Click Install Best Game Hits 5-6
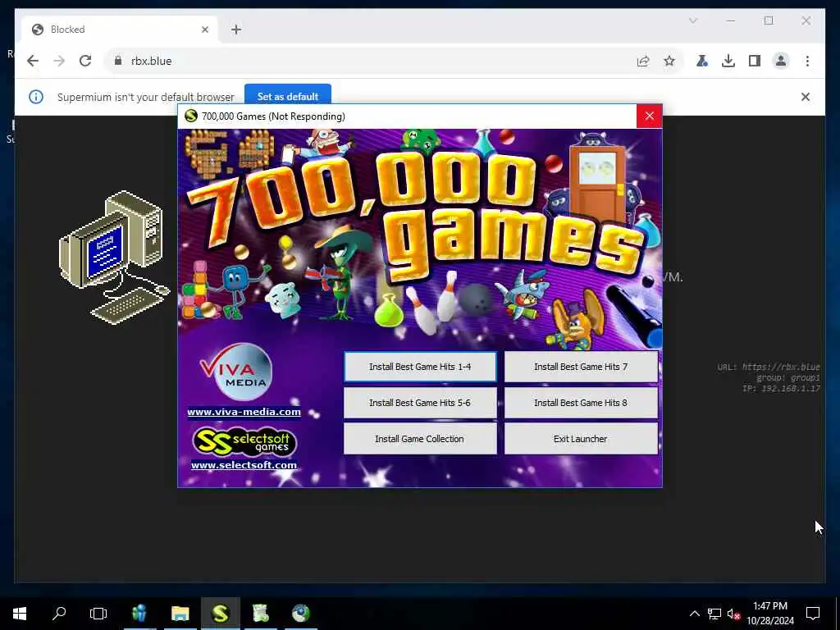This screenshot has width=840, height=630. [420, 403]
